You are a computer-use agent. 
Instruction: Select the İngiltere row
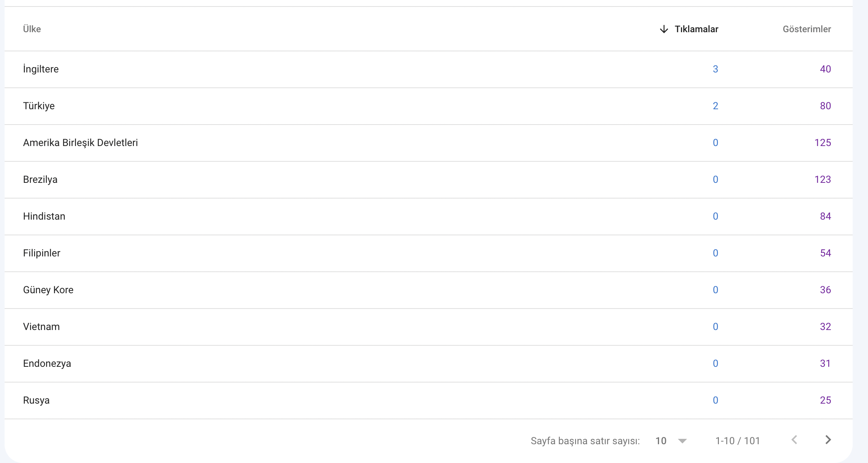pyautogui.click(x=429, y=69)
